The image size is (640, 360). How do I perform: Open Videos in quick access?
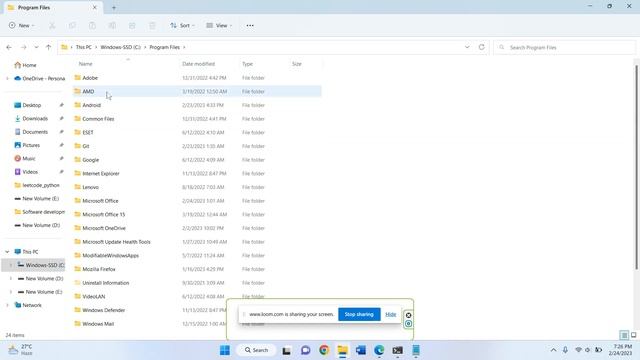30,172
